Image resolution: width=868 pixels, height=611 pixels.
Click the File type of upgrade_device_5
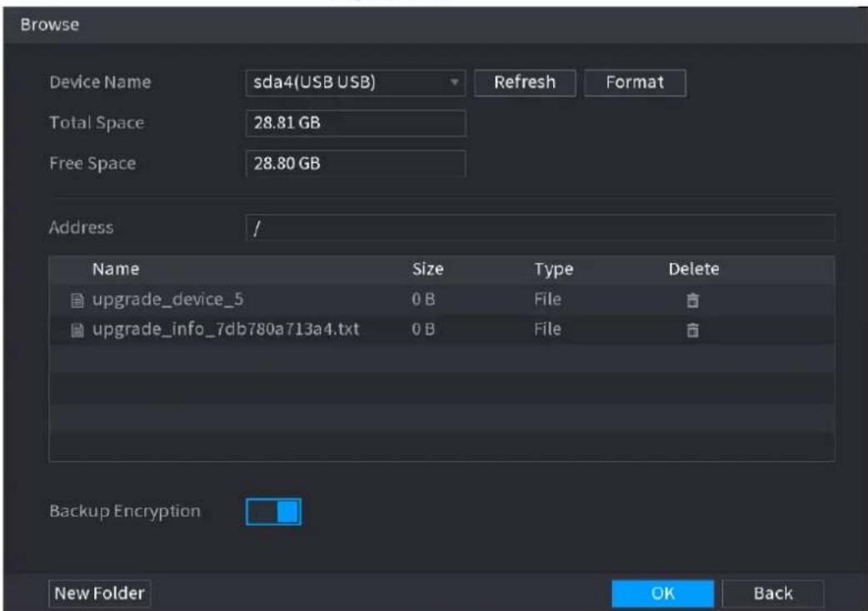click(547, 300)
